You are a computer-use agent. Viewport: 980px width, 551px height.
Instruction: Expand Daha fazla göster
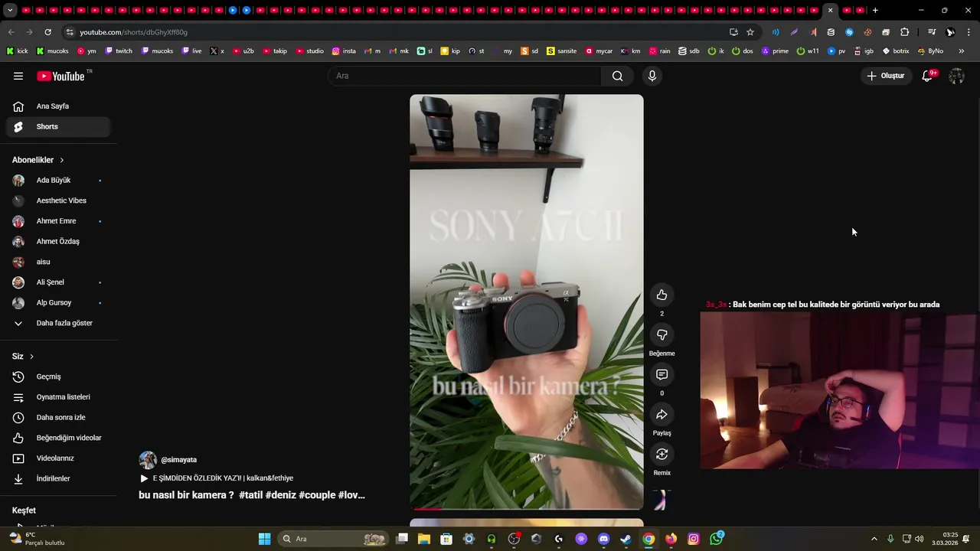(x=58, y=323)
